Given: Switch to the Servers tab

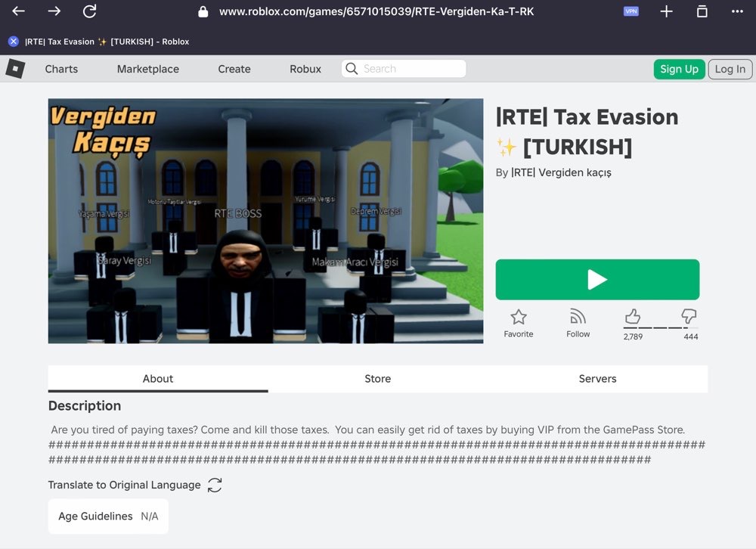Looking at the screenshot, I should [x=597, y=379].
